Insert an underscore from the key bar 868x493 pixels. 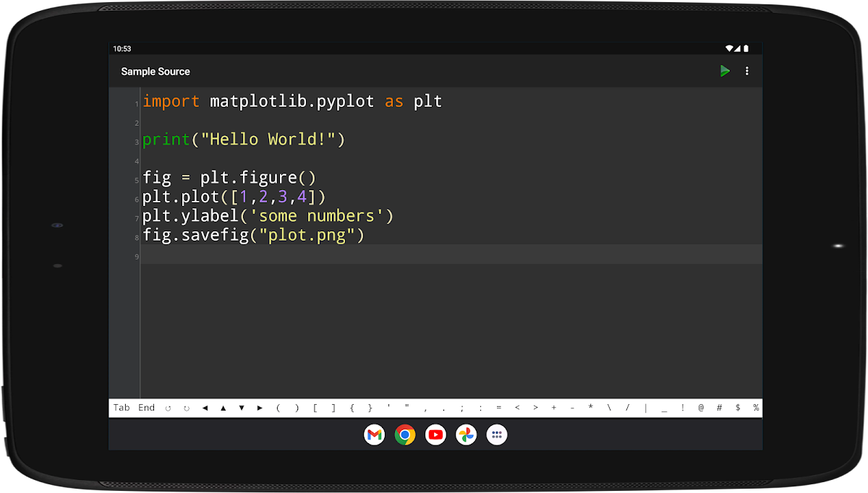click(664, 408)
